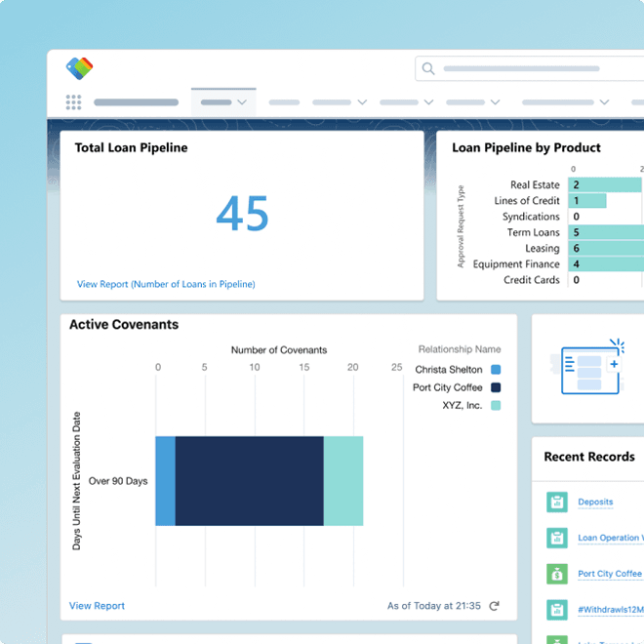
Task: Open the second navigation tab's dropdown chevron
Action: click(362, 102)
